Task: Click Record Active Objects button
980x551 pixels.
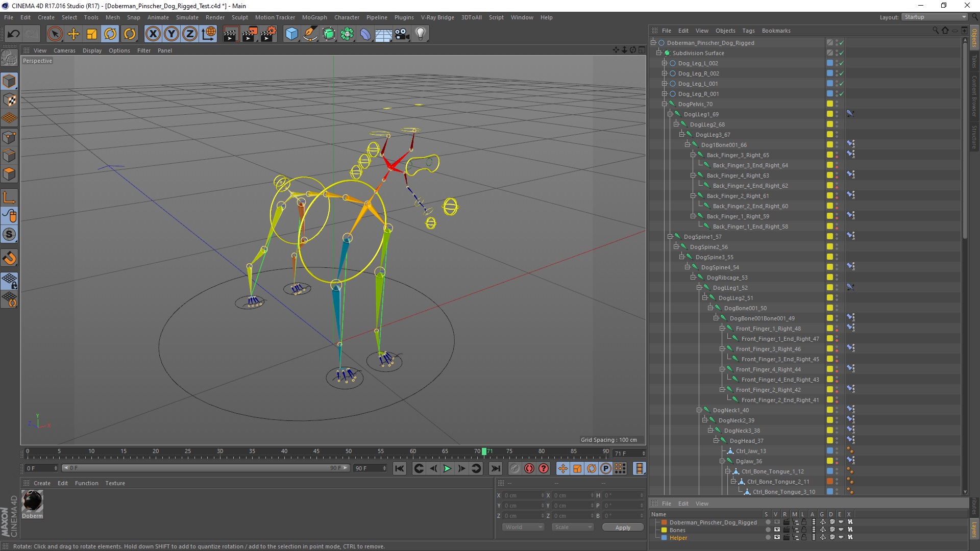Action: pos(514,468)
